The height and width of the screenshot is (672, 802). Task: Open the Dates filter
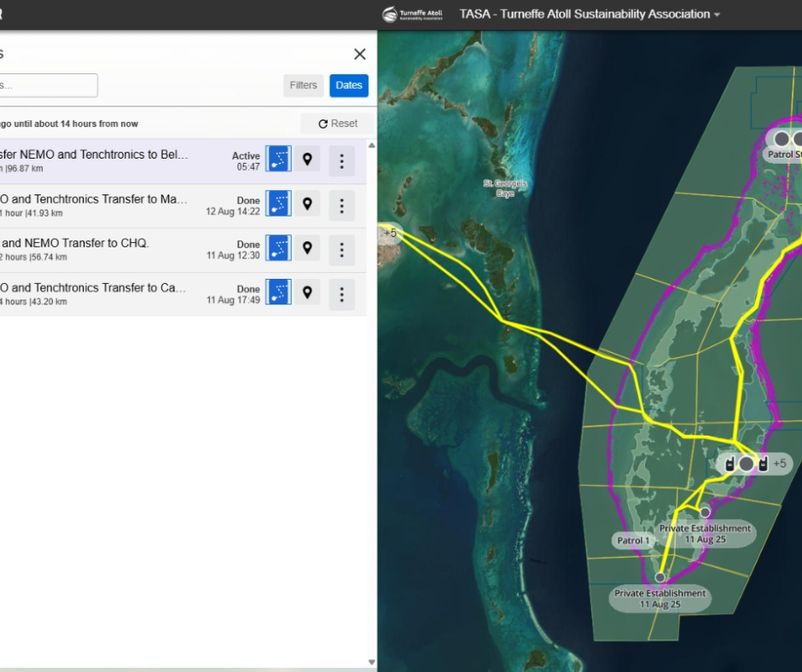349,85
